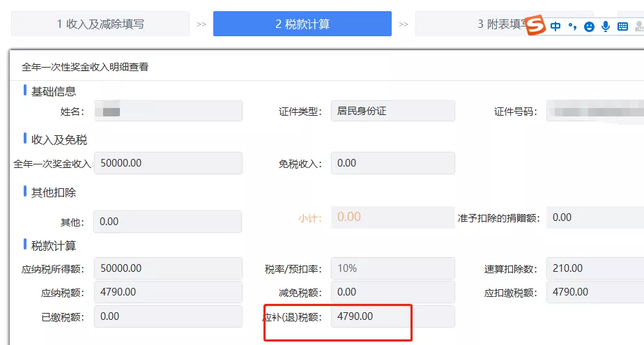The image size is (644, 345).
Task: Toggle Chinese punctuation mode icon
Action: (572, 26)
